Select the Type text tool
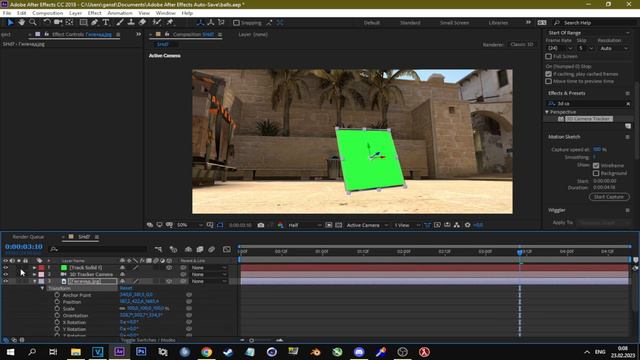Image resolution: width=640 pixels, height=360 pixels. point(106,22)
